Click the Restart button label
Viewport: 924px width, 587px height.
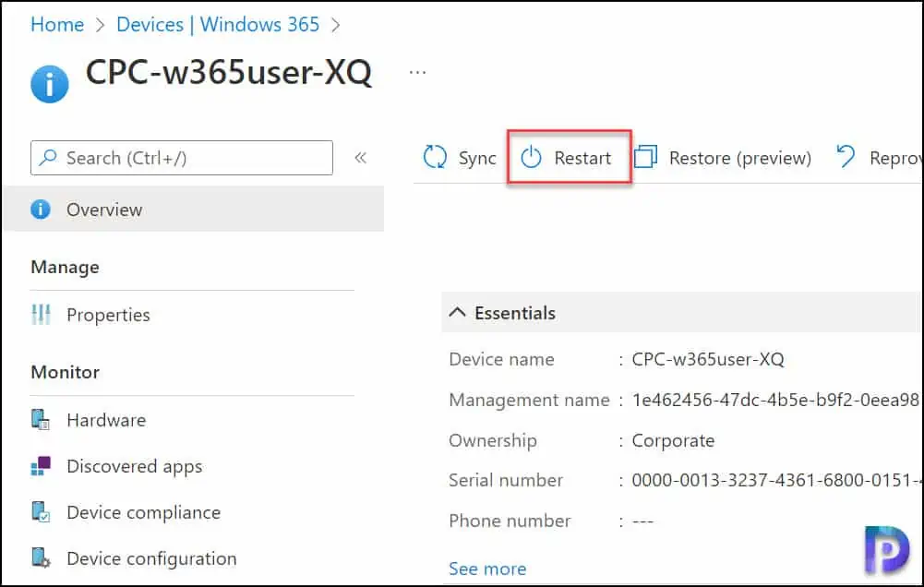click(x=582, y=158)
